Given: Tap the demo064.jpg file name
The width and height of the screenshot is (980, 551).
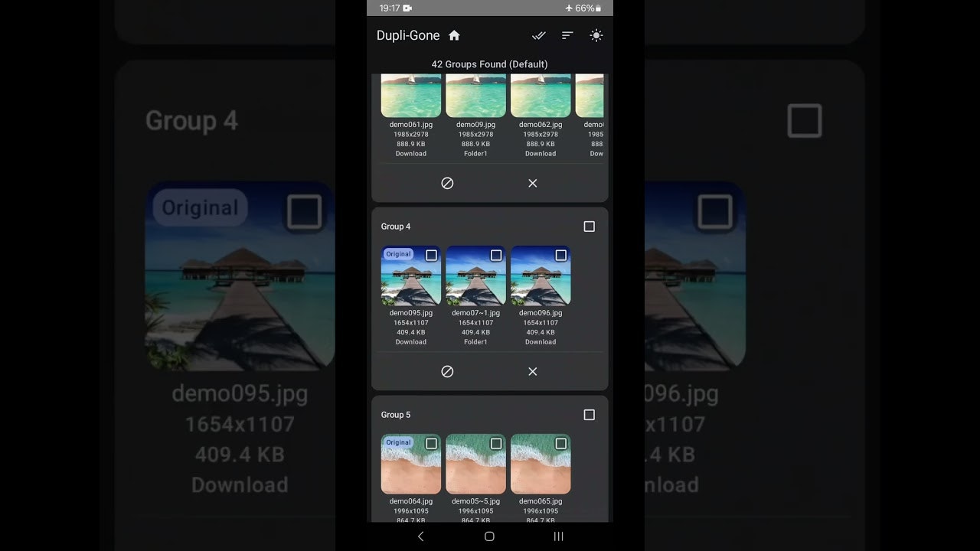Looking at the screenshot, I should (x=411, y=501).
